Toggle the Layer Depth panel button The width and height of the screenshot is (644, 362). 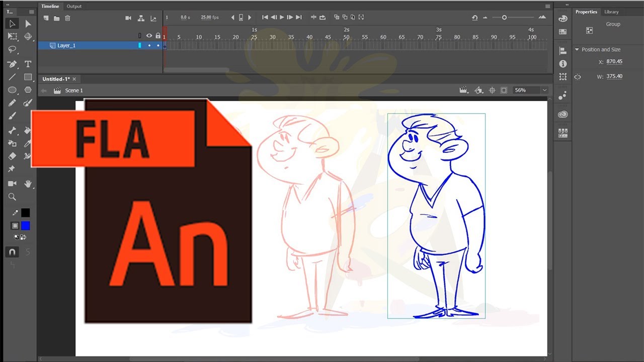click(153, 18)
